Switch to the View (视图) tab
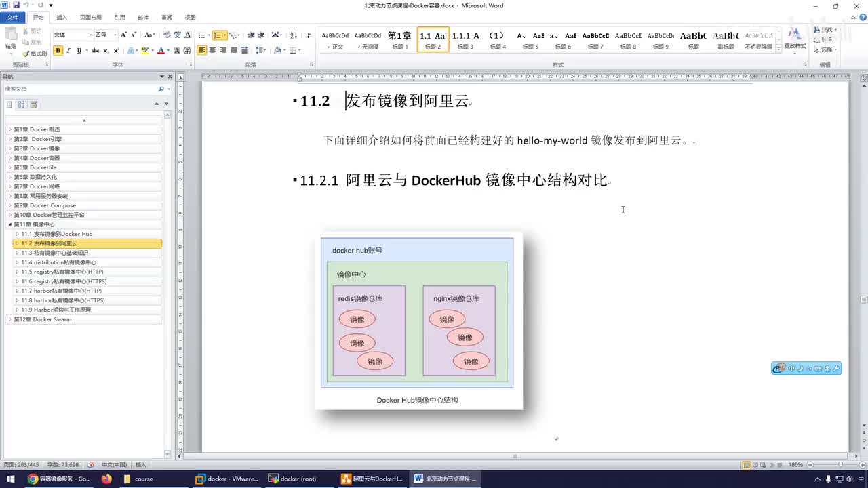The width and height of the screenshot is (868, 488). [x=190, y=18]
